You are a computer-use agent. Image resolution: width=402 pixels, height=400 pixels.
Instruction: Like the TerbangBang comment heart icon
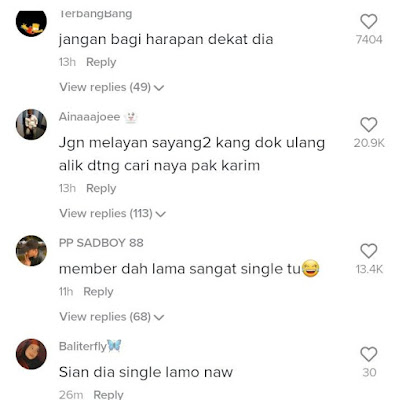coord(369,22)
